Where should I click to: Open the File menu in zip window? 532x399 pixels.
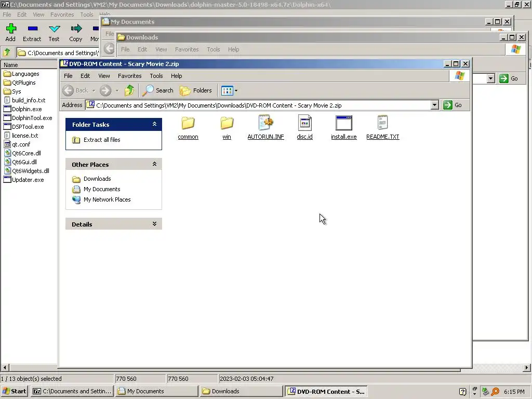(x=68, y=76)
